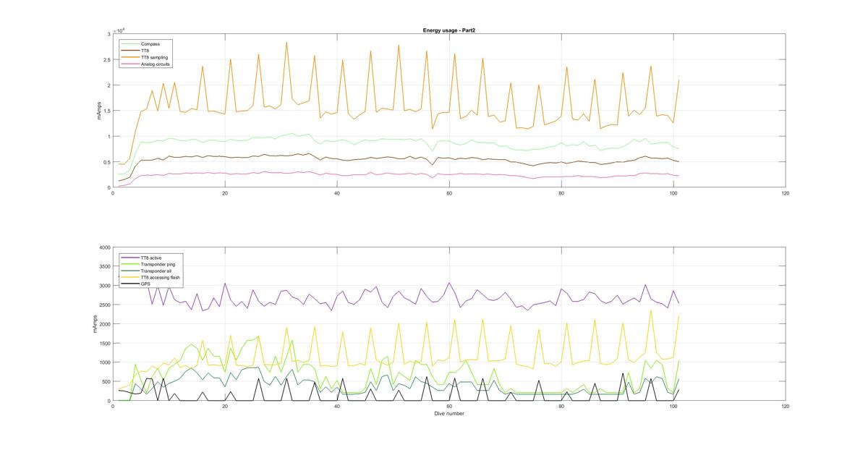Click the 0.5 y-axis tick label
Image resolution: width=868 pixels, height=450 pixels.
[x=107, y=162]
